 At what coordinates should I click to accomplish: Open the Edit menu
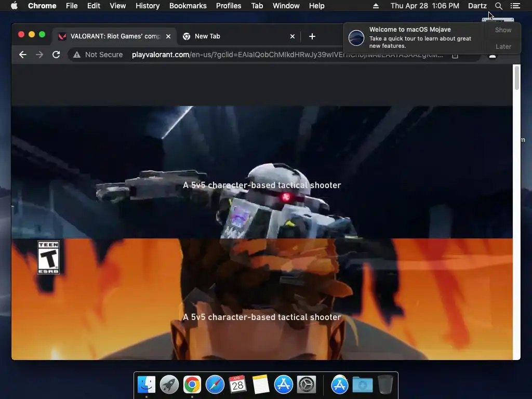point(94,6)
